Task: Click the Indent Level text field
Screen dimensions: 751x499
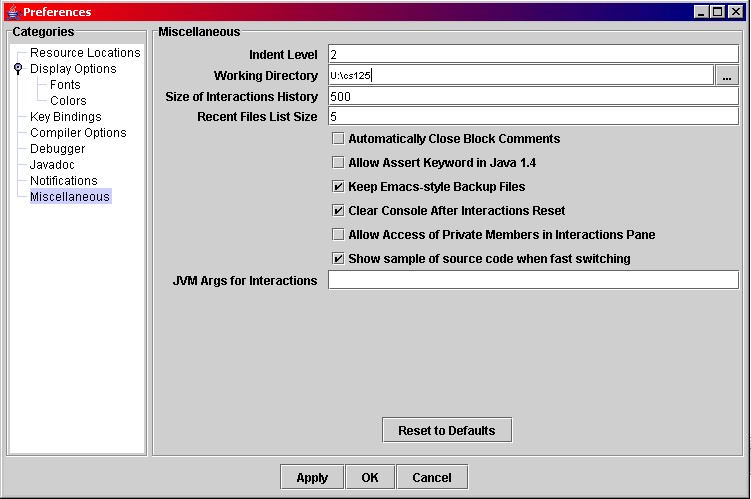Action: 532,55
